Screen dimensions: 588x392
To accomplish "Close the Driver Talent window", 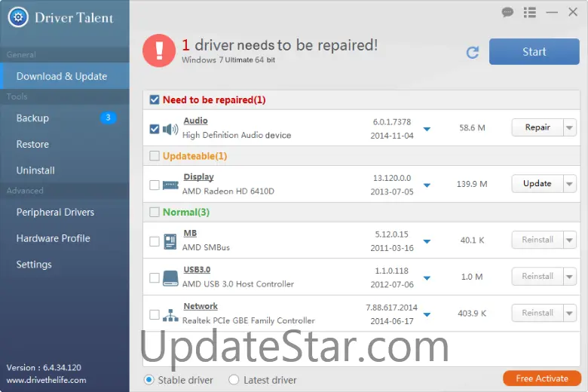I will pyautogui.click(x=573, y=12).
